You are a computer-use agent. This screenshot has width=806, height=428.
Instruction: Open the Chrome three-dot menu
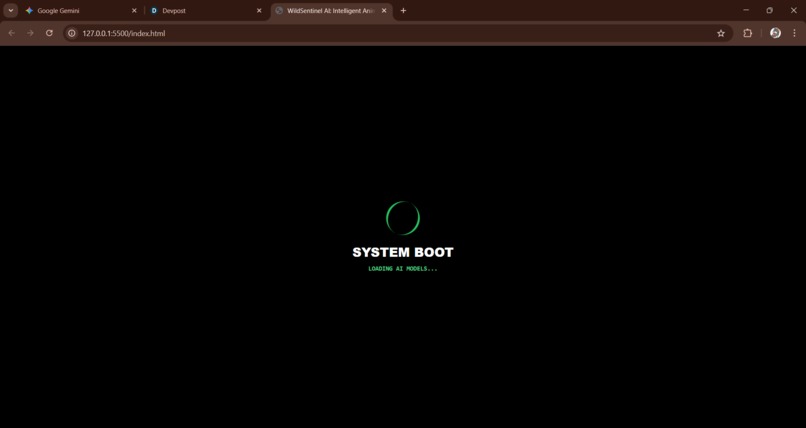[794, 33]
